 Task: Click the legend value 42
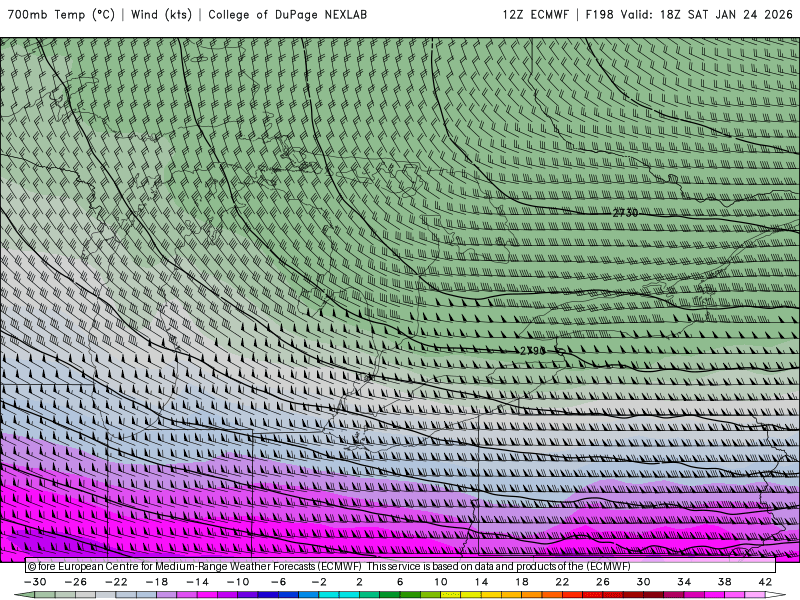[x=765, y=582]
